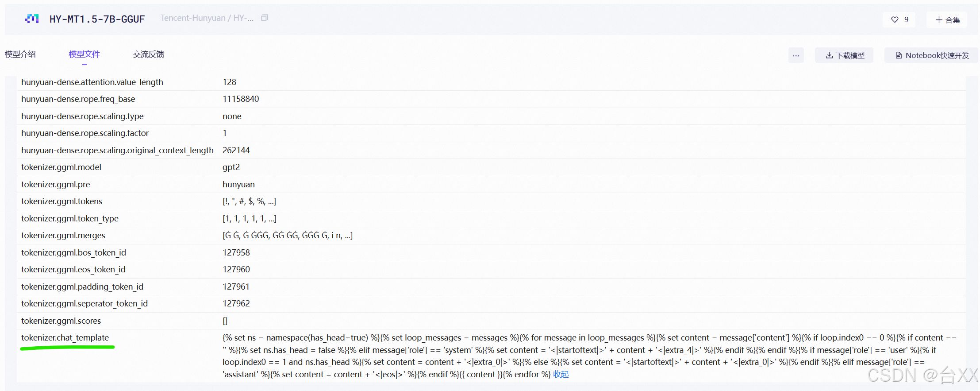This screenshot has height=391, width=980.
Task: Open the 交流反馈 tab
Action: (x=148, y=54)
